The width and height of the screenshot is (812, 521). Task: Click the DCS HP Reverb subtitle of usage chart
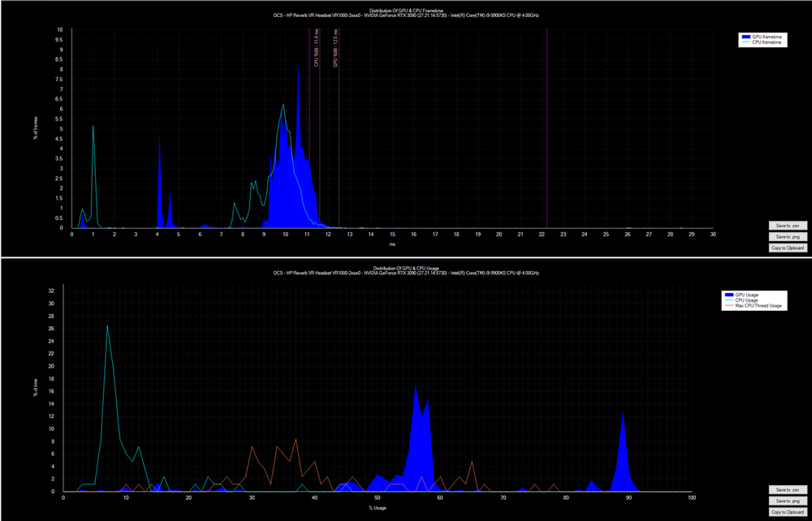406,273
